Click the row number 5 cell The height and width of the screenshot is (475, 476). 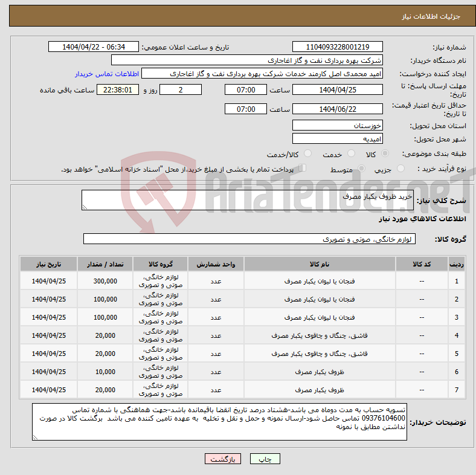point(456,354)
